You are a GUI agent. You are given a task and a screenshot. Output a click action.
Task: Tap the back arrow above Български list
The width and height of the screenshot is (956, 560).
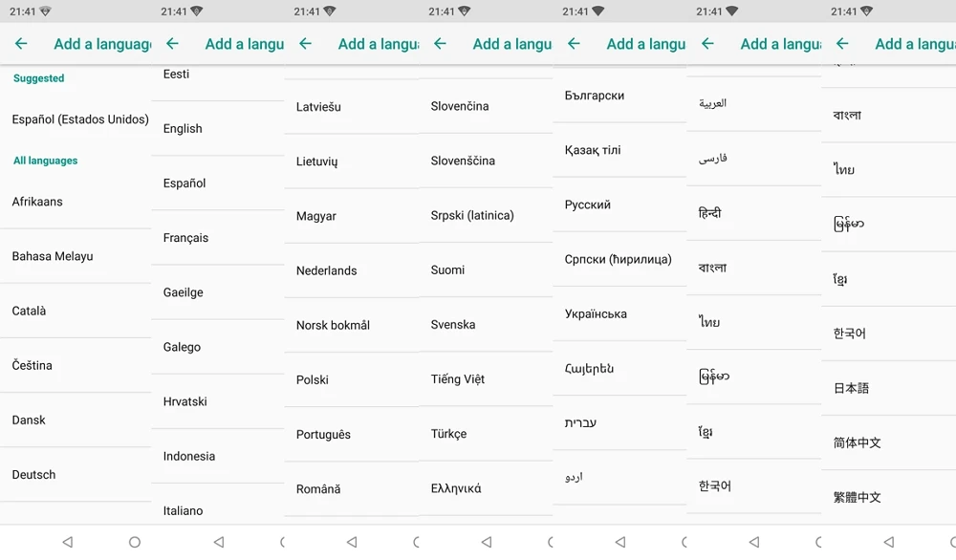574,44
